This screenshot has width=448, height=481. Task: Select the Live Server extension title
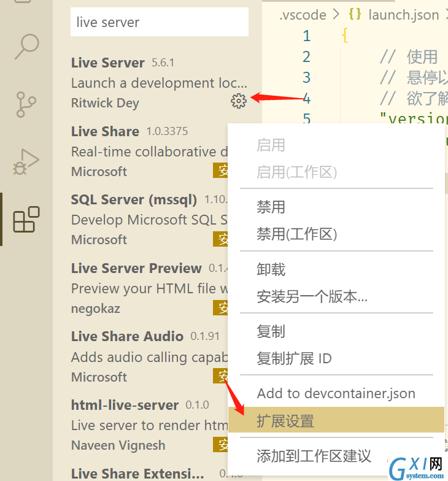108,63
